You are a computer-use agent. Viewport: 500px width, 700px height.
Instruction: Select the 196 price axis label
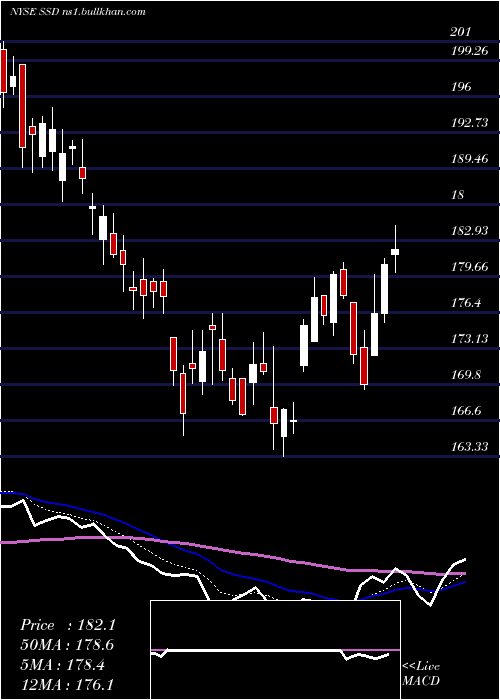(x=461, y=87)
